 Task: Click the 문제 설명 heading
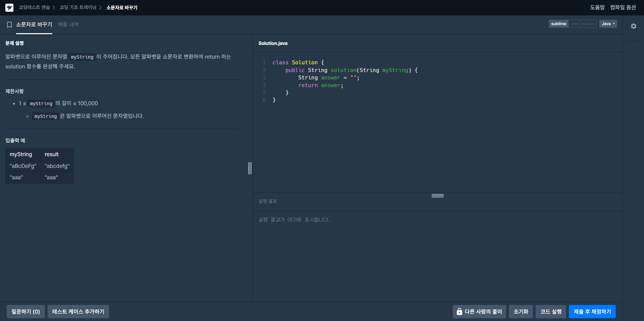15,43
